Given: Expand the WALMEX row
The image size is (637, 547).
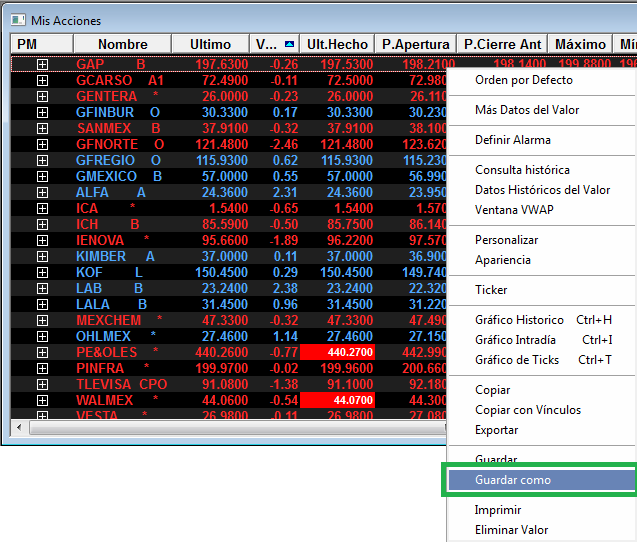Looking at the screenshot, I should coord(42,401).
